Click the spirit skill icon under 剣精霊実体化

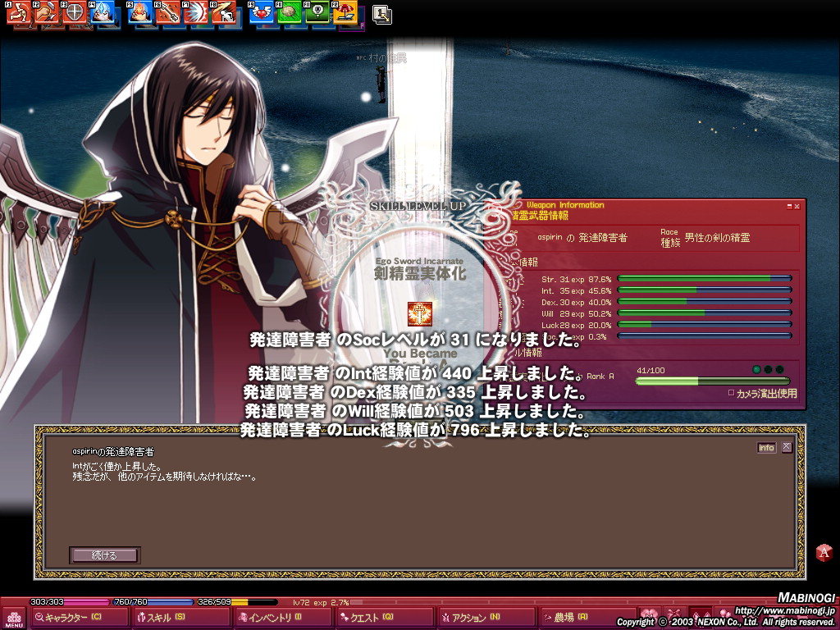419,314
